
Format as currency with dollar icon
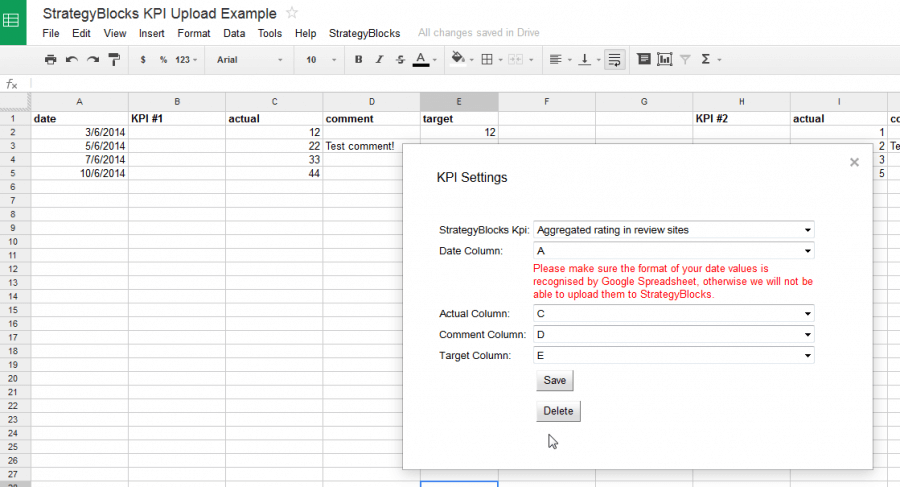(143, 60)
